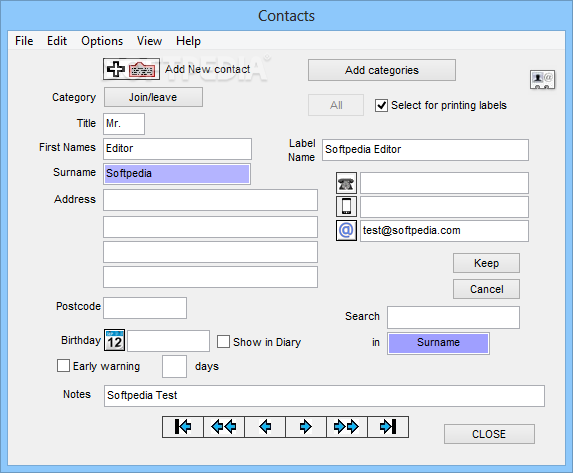Open the File menu

click(24, 41)
